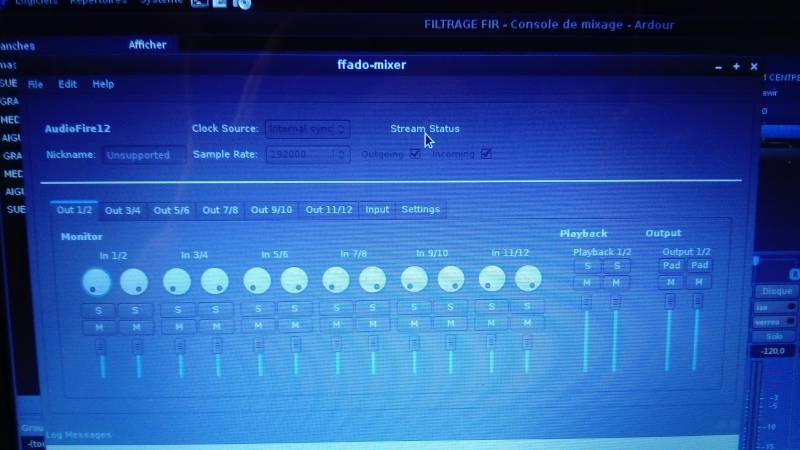The width and height of the screenshot is (800, 450).
Task: Enable Pad on right Output 1/2 channel
Action: coord(699,265)
